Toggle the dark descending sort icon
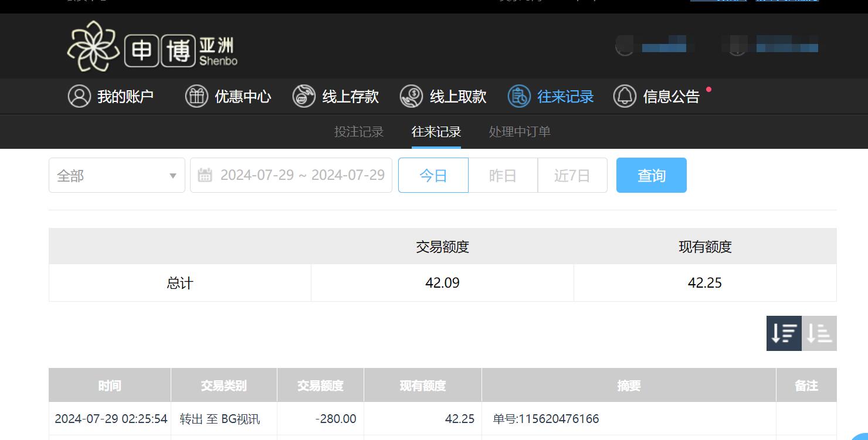868x440 pixels. click(x=784, y=333)
